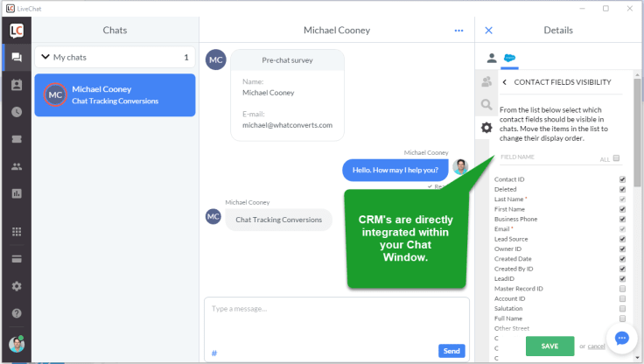The image size is (644, 364).
Task: Open the floating chat bubble widget
Action: click(x=621, y=339)
